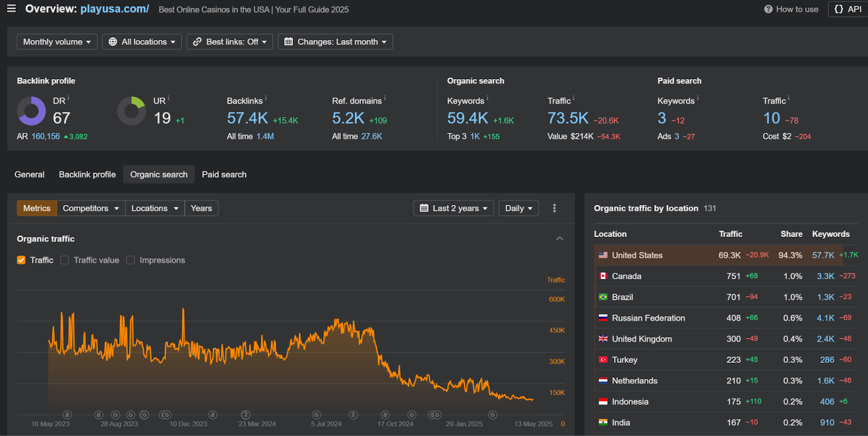Click the United Kingdom flag icon
Image resolution: width=868 pixels, height=436 pixels.
pos(603,339)
